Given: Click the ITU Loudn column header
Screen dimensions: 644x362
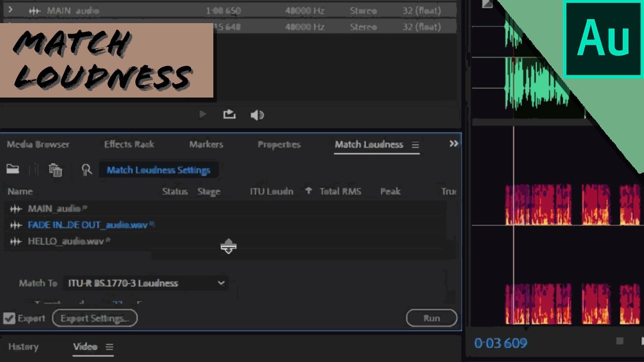Looking at the screenshot, I should [x=272, y=192].
